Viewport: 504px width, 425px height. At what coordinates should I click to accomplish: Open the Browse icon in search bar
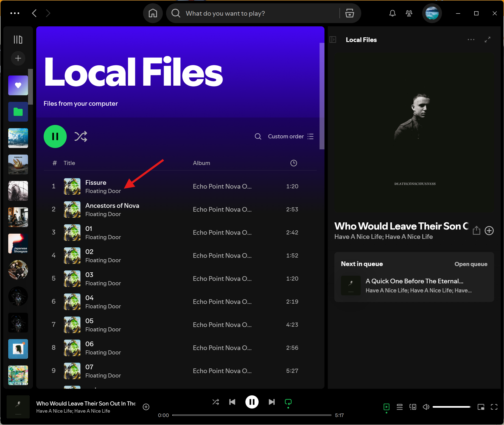(349, 13)
